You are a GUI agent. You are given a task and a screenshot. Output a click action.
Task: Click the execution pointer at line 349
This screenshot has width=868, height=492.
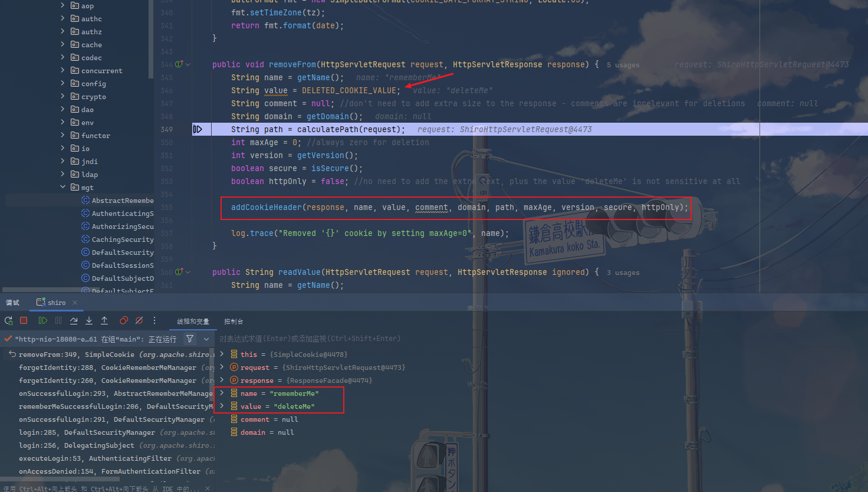tap(198, 129)
